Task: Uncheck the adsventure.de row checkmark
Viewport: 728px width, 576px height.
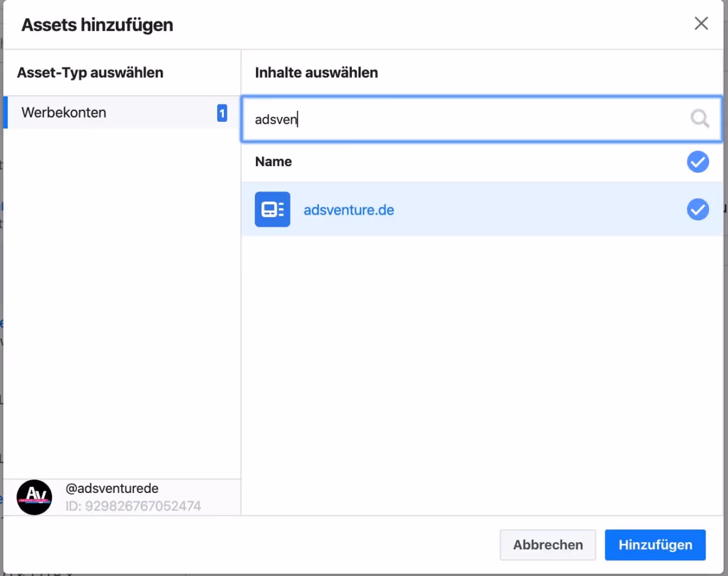Action: pyautogui.click(x=698, y=209)
